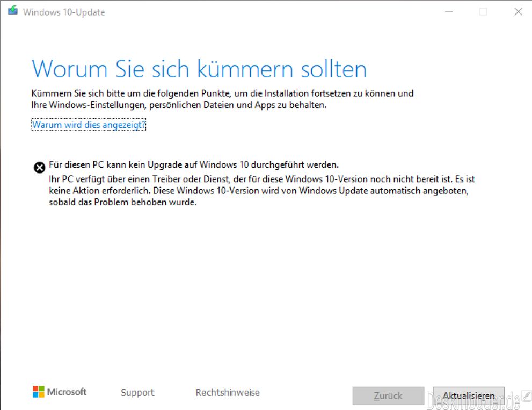
Task: Click the 'Windows 10-Update' window title
Action: (x=64, y=12)
